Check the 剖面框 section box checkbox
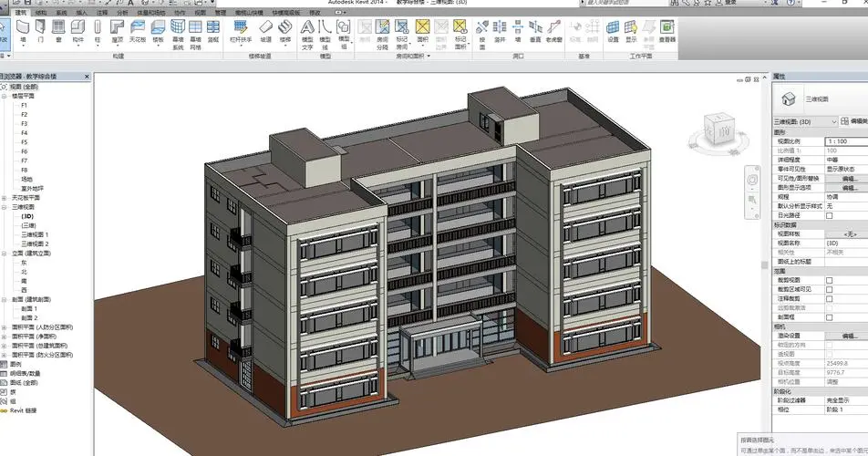Screen dimensions: 868x456 click(x=829, y=316)
